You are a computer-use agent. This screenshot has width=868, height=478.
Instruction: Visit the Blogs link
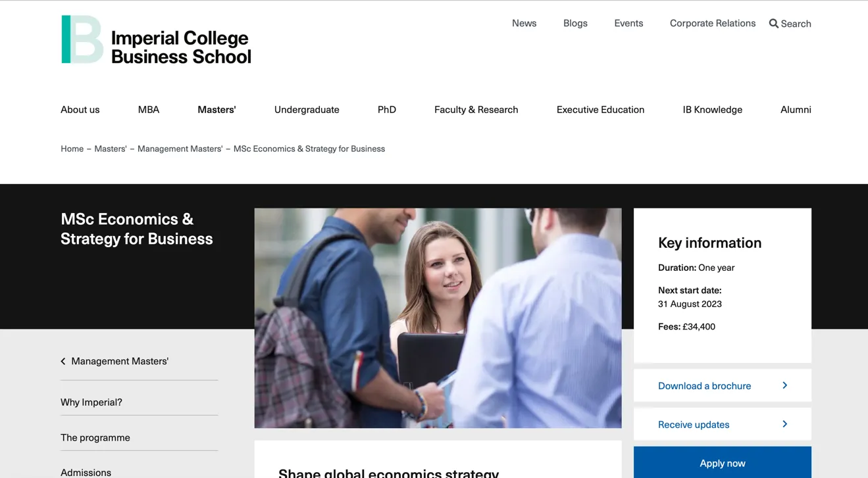coord(575,23)
